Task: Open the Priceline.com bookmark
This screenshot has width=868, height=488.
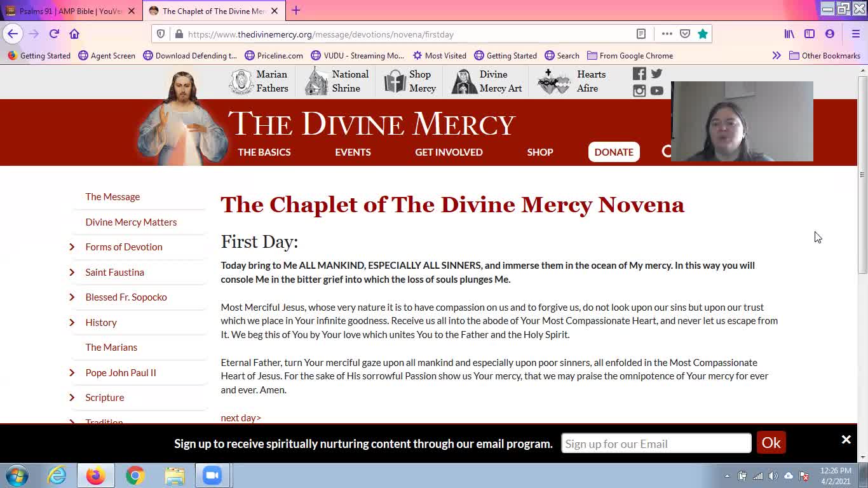Action: pyautogui.click(x=273, y=55)
